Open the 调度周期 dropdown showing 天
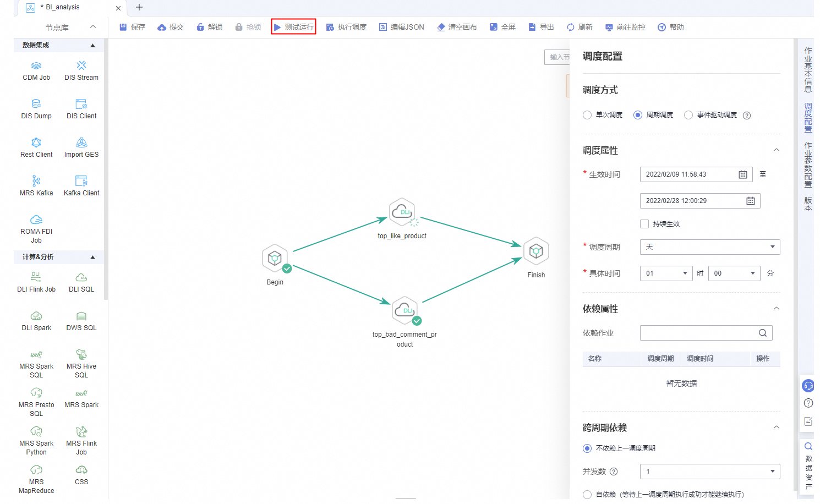This screenshot has height=504, width=820. [710, 247]
